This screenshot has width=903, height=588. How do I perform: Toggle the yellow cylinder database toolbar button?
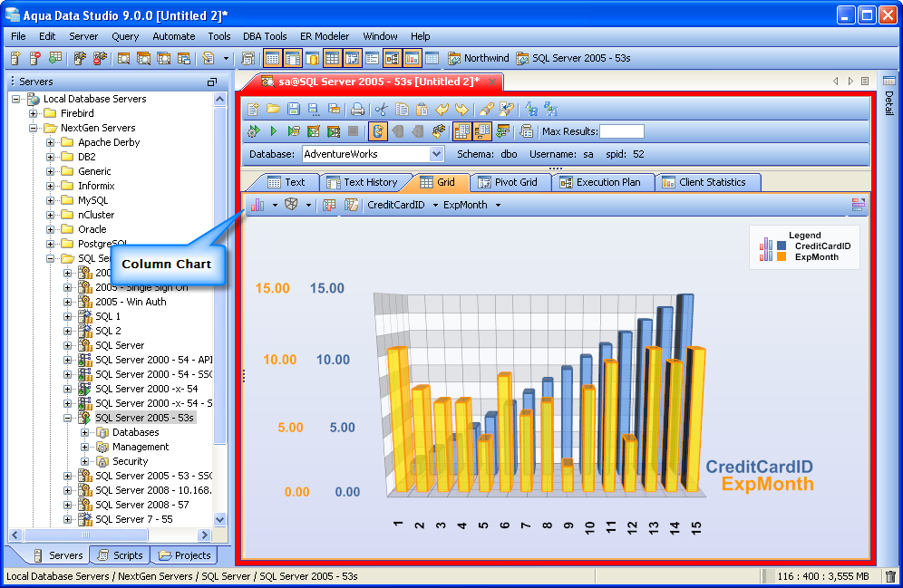(313, 58)
